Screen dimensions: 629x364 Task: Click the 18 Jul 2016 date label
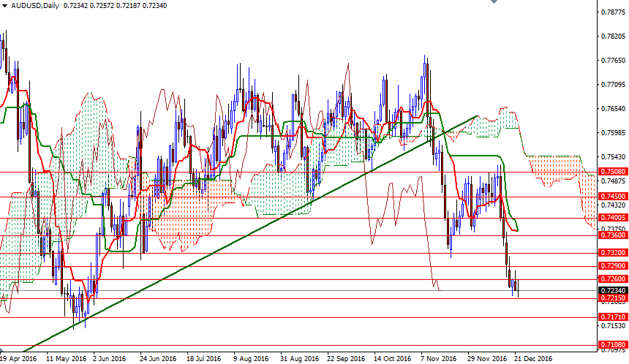click(204, 358)
